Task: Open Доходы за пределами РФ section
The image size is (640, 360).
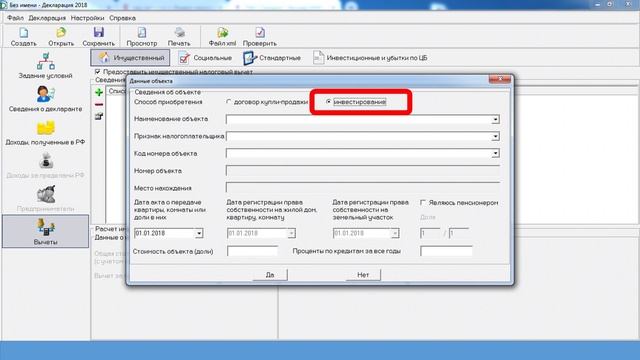Action: (x=45, y=165)
